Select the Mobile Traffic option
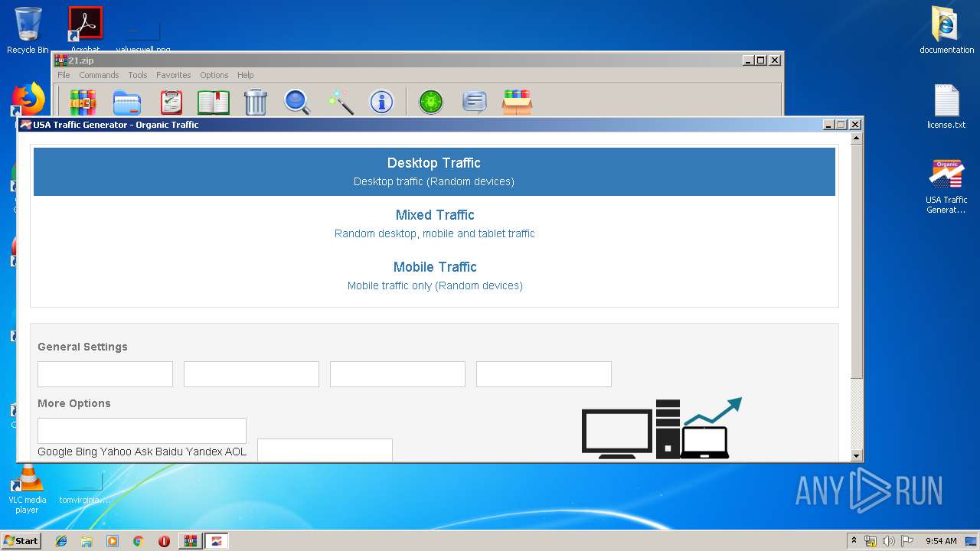The image size is (980, 551). click(x=434, y=275)
